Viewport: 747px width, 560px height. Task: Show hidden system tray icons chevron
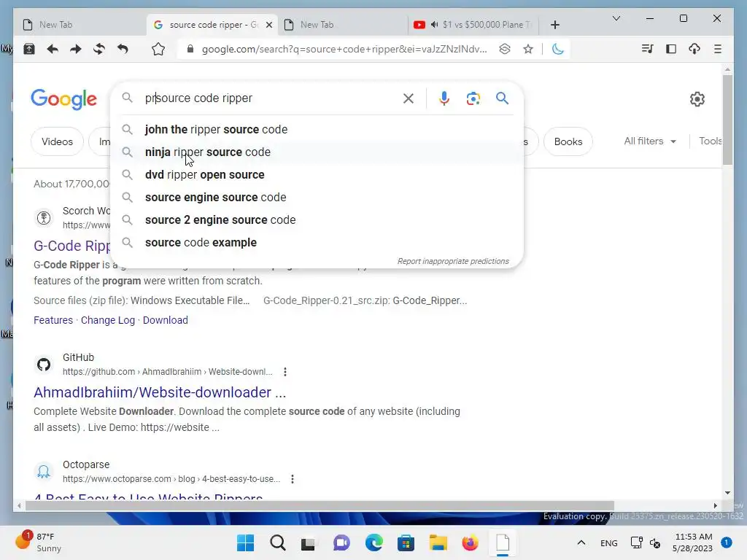(581, 542)
